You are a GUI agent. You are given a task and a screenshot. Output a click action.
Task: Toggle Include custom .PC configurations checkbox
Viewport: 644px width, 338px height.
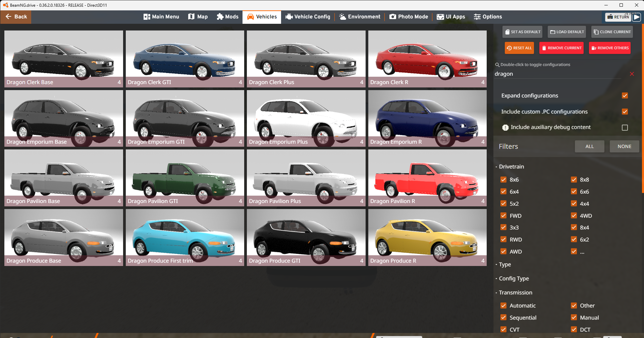tap(625, 112)
